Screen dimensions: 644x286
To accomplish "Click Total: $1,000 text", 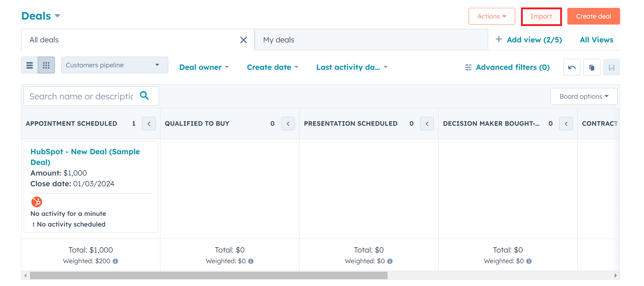I will [x=91, y=250].
